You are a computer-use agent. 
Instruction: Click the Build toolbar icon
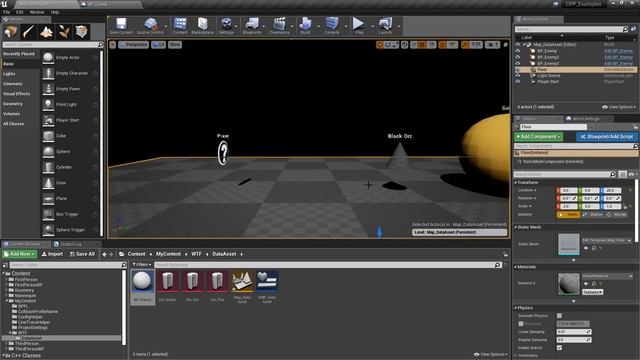tap(305, 26)
